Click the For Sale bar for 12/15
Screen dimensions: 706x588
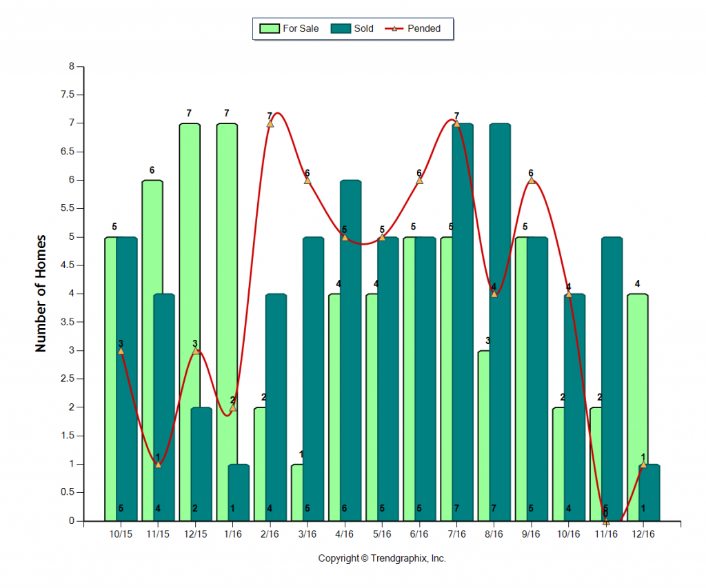click(x=190, y=323)
